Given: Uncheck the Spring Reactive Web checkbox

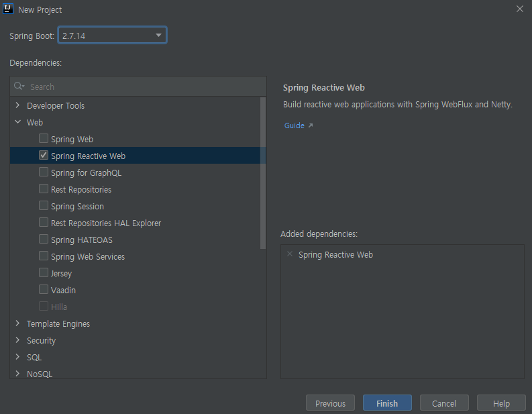Looking at the screenshot, I should 44,155.
